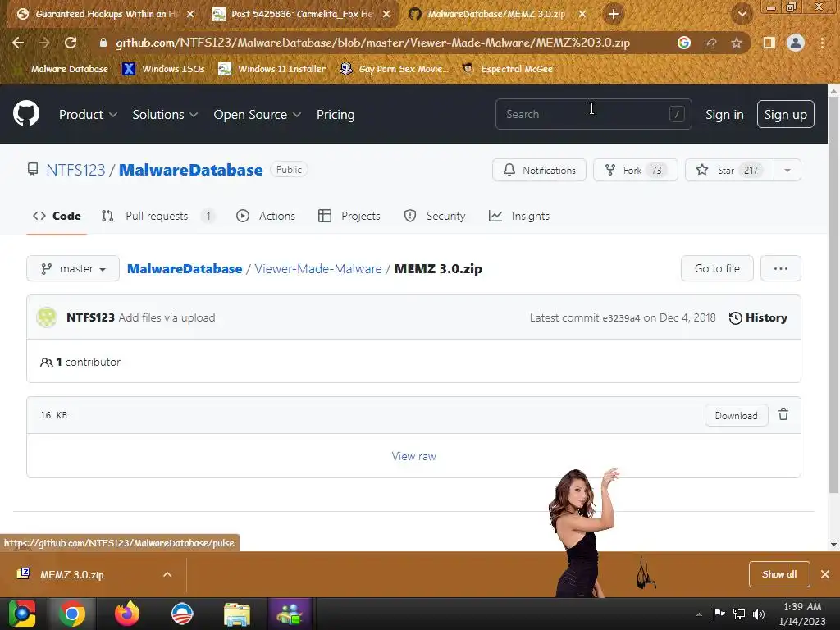Expand the Open Source dropdown menu
Viewport: 840px width, 630px height.
pyautogui.click(x=257, y=115)
